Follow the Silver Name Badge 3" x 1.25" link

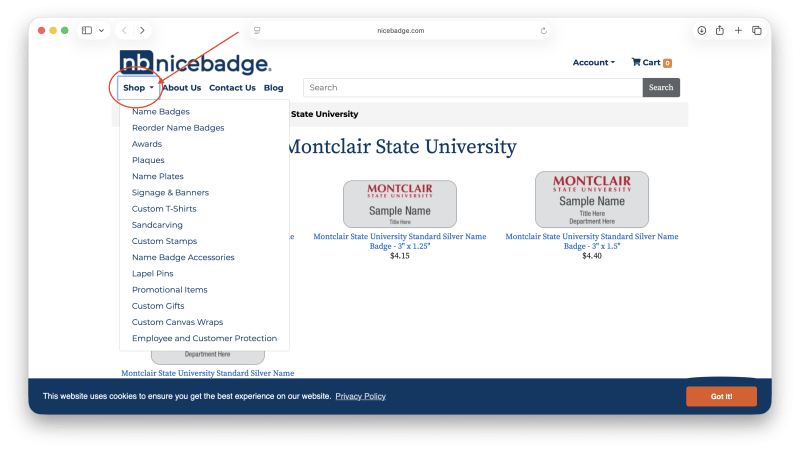(x=399, y=241)
